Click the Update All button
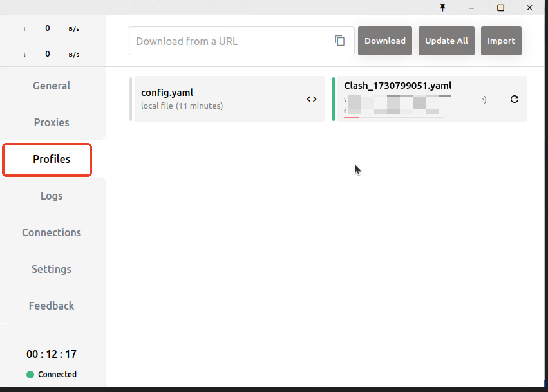This screenshot has width=548, height=392. tap(446, 41)
